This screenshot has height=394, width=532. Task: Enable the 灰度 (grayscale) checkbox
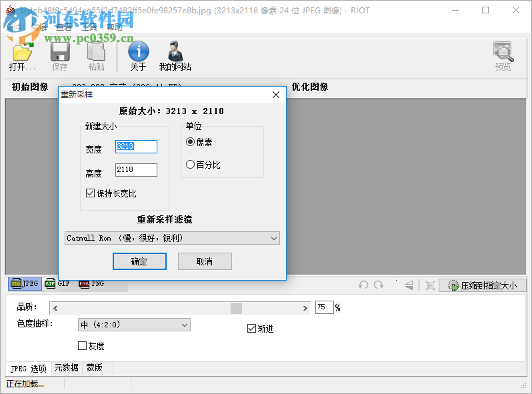[x=82, y=345]
